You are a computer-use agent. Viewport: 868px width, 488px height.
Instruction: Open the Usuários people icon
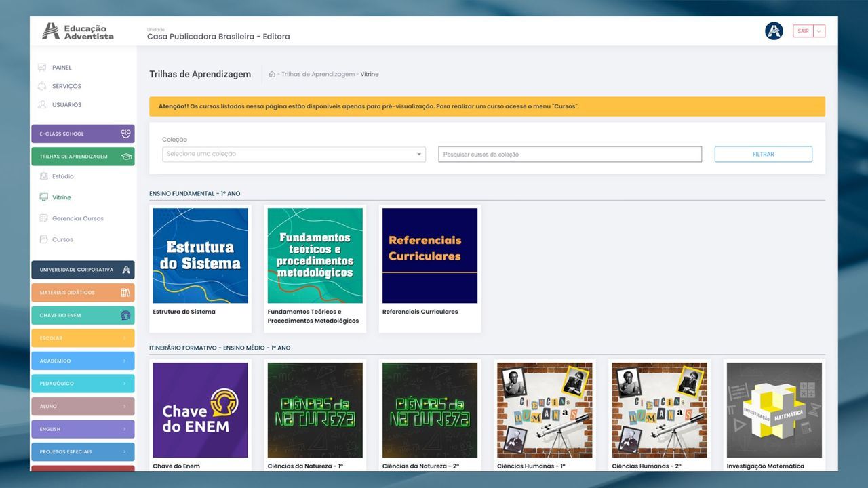[x=42, y=105]
